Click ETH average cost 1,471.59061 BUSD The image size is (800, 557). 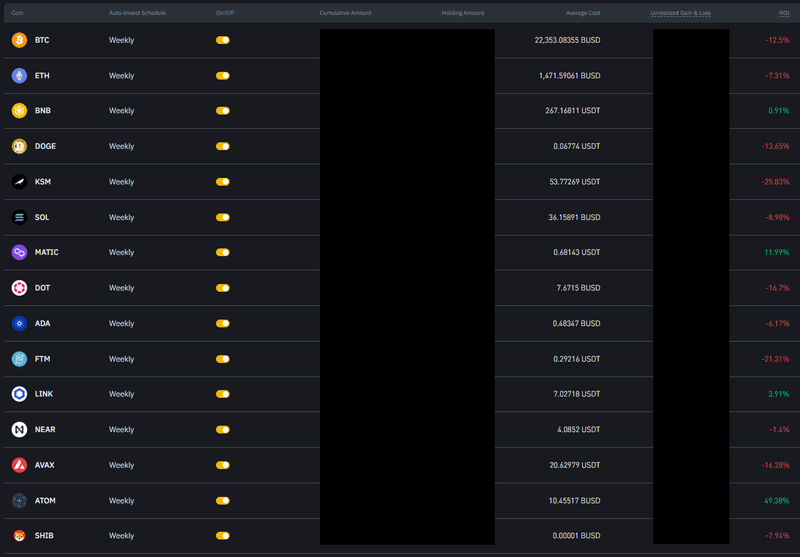569,75
